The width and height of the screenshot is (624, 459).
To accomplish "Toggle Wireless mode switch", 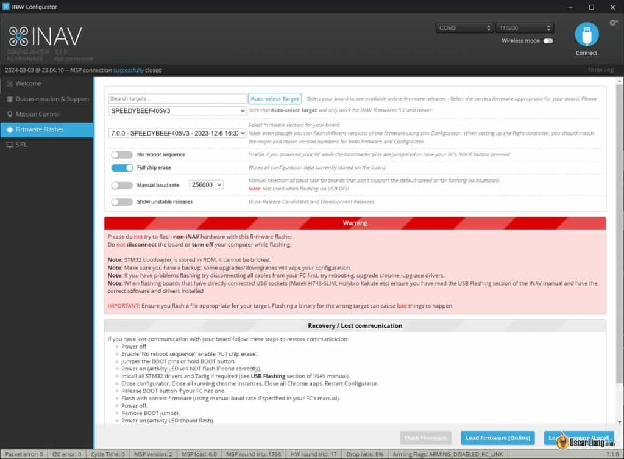I will click(548, 41).
